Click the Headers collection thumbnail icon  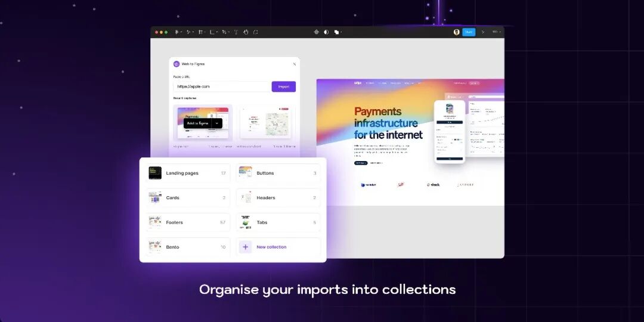(246, 198)
